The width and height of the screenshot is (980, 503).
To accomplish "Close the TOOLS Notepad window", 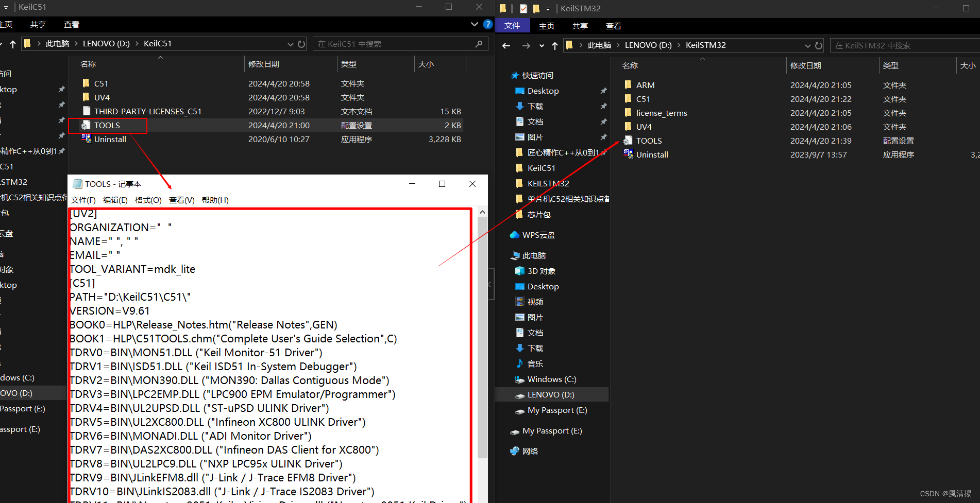I will 472,184.
